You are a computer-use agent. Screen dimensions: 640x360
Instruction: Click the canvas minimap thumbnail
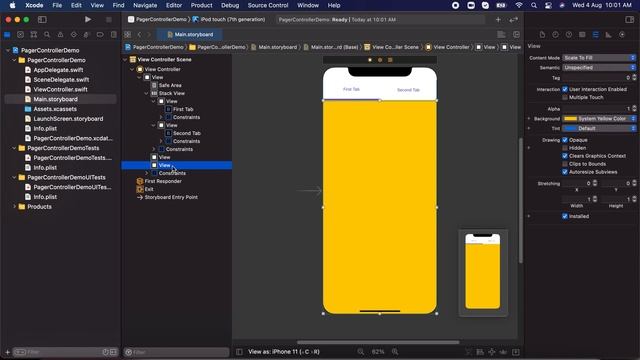click(x=483, y=272)
